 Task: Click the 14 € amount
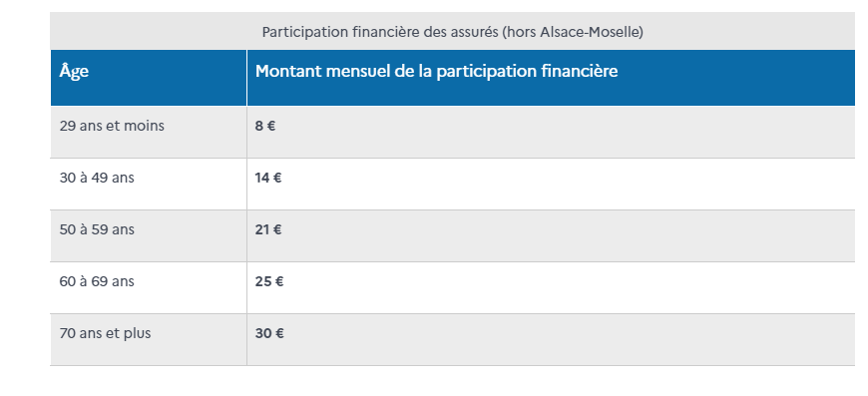tap(268, 179)
